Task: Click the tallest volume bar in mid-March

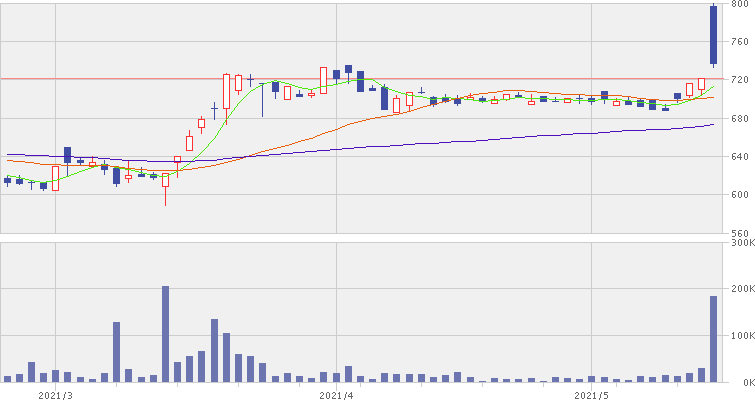Action: (165, 334)
